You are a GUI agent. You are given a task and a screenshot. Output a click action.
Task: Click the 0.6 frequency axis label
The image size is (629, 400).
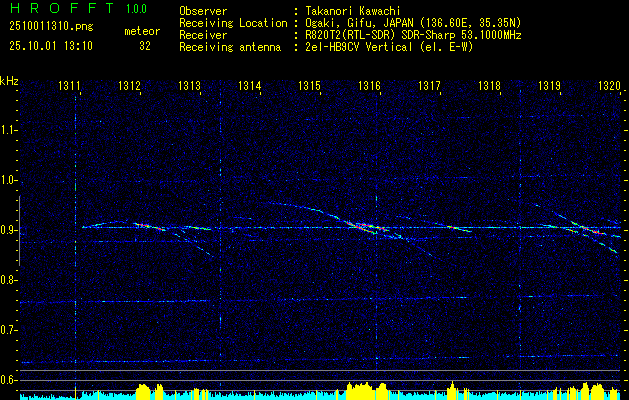click(6, 380)
